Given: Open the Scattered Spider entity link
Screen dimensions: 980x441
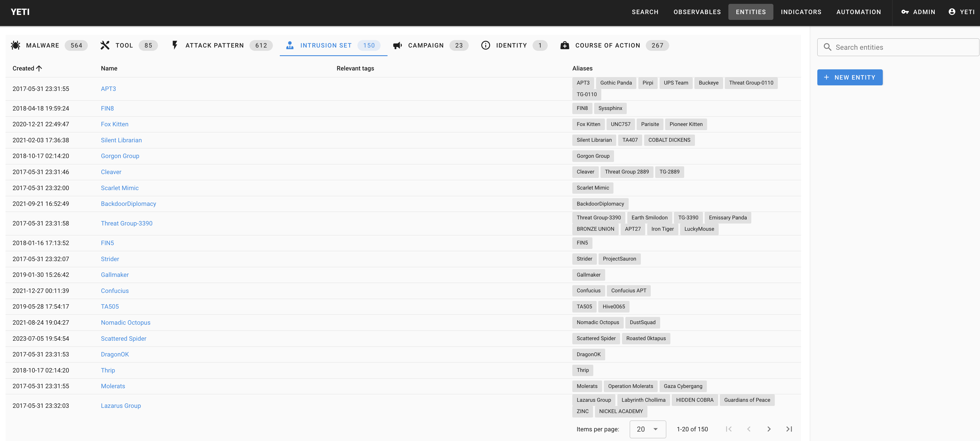Looking at the screenshot, I should [123, 338].
